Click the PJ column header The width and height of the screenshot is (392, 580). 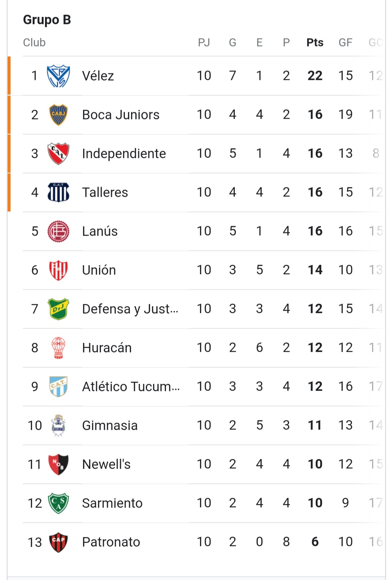click(x=204, y=42)
